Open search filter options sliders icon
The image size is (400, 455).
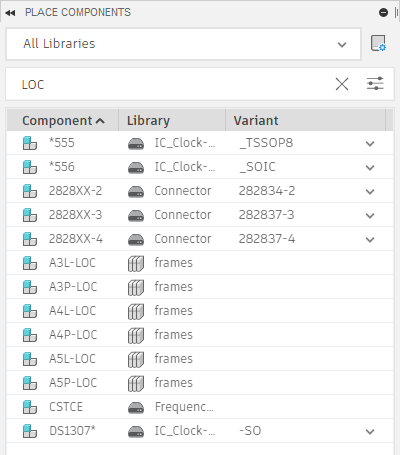pos(375,84)
